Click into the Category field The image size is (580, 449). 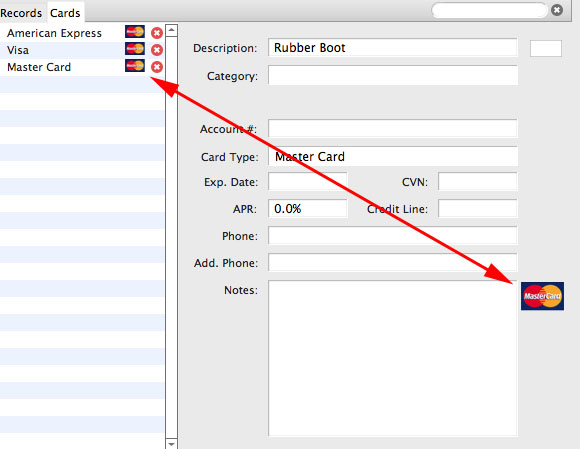point(392,75)
